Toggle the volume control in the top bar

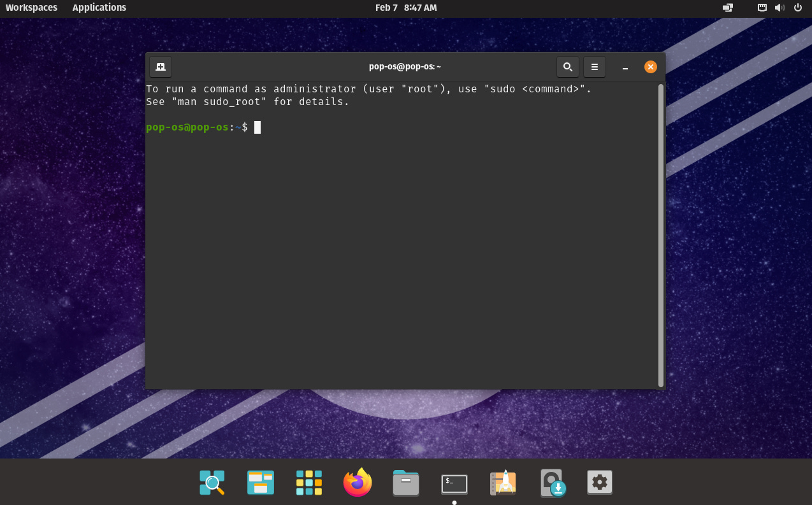[779, 8]
